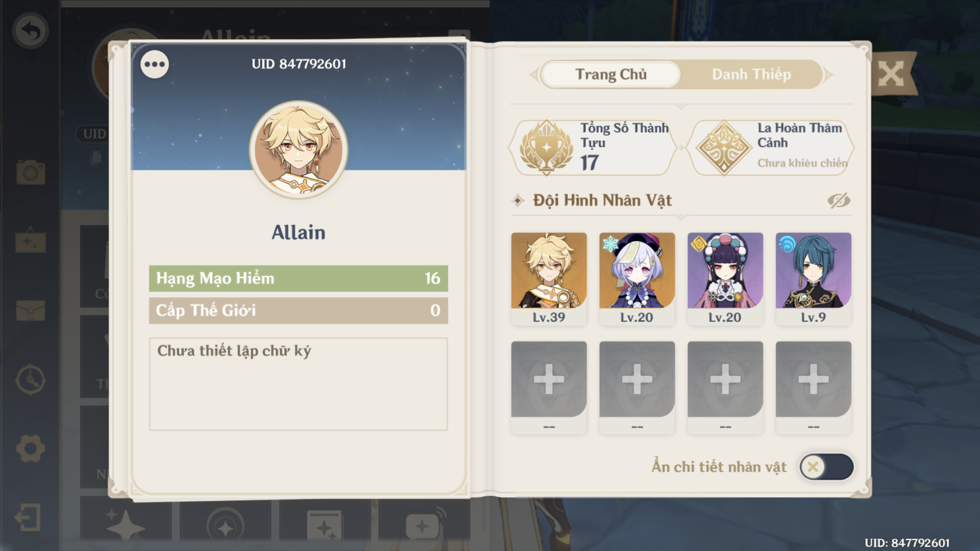
Task: Select the Trang Chủ tab
Action: pyautogui.click(x=611, y=74)
